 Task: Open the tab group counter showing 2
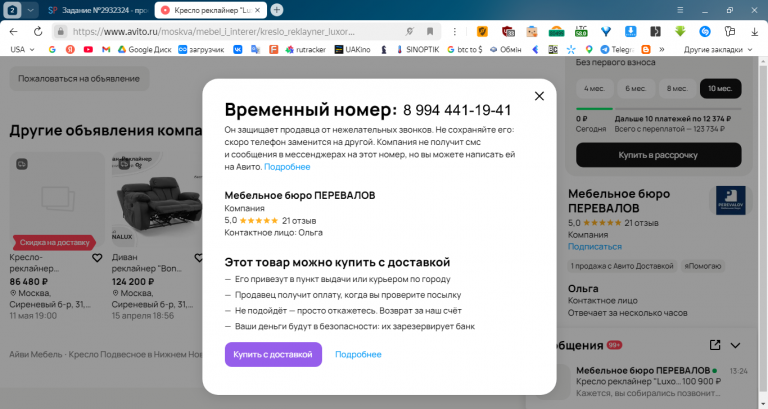(x=12, y=10)
